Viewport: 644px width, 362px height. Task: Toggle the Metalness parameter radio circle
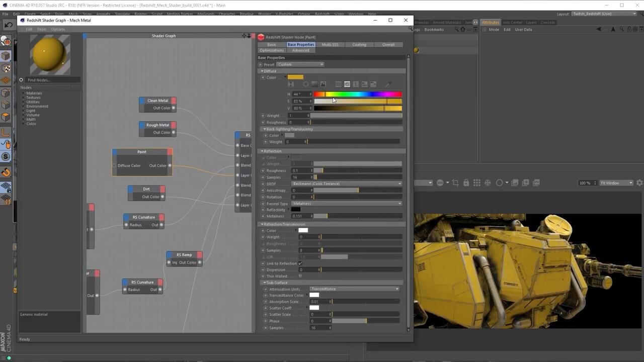263,216
